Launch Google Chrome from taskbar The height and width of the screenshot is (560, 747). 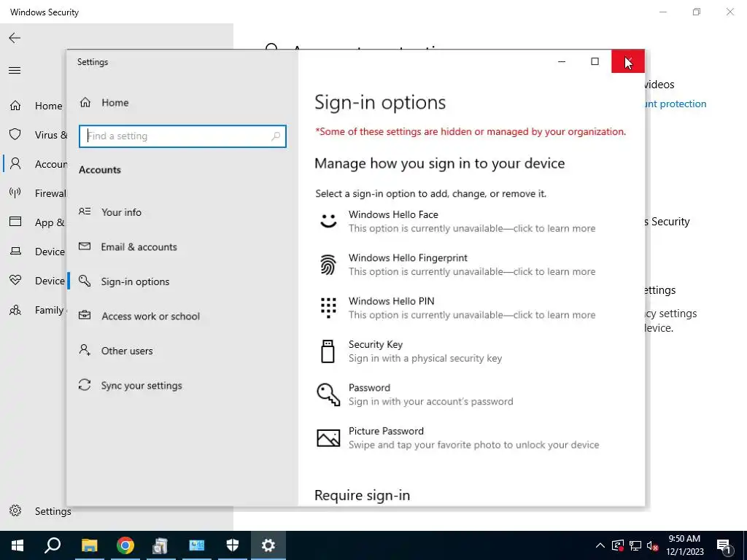(x=125, y=545)
